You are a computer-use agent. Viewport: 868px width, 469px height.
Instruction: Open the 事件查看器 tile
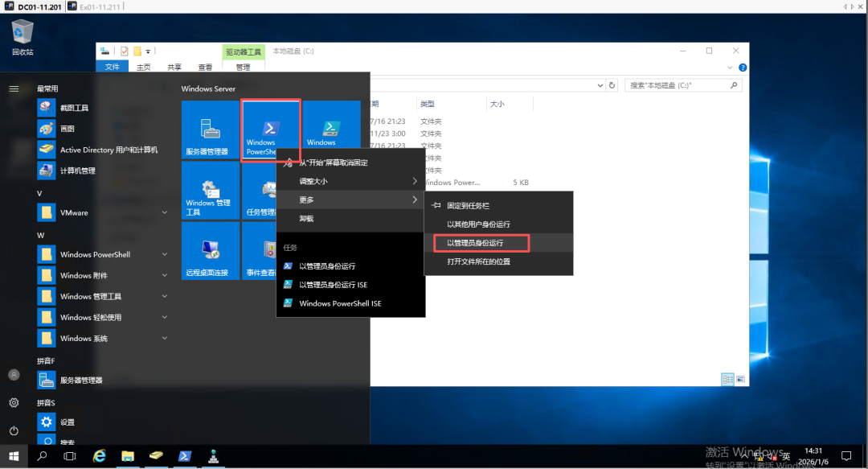[259, 250]
